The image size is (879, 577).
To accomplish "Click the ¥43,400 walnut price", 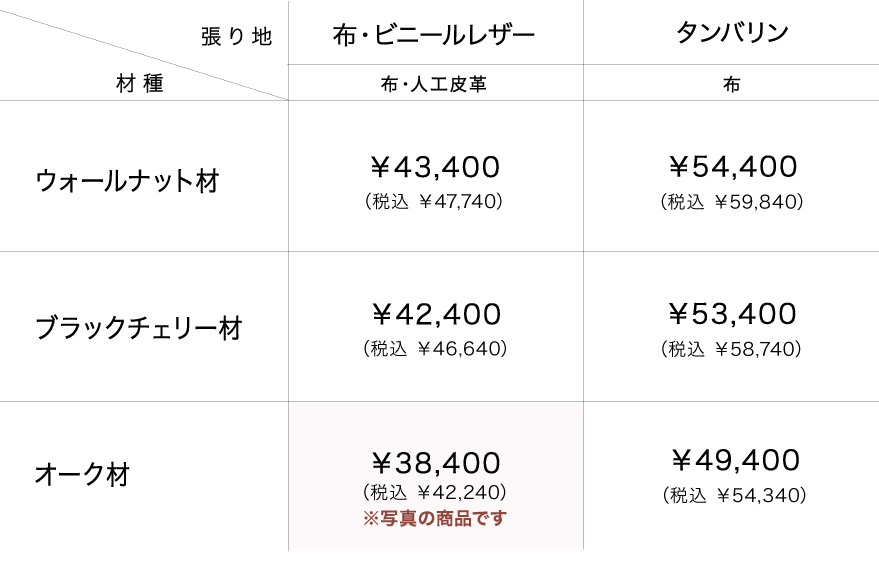I will (435, 167).
